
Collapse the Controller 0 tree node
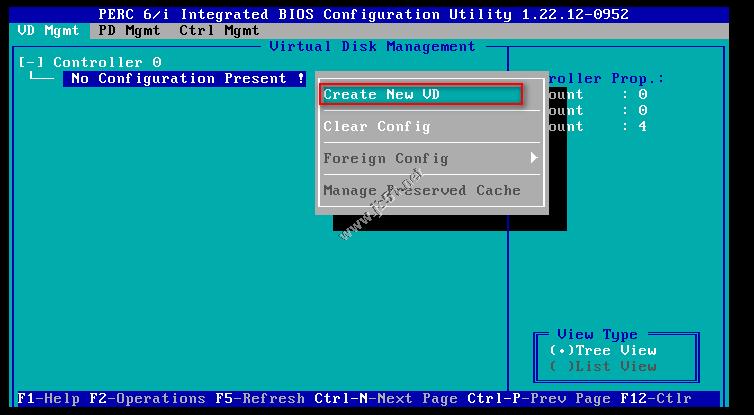click(x=31, y=62)
